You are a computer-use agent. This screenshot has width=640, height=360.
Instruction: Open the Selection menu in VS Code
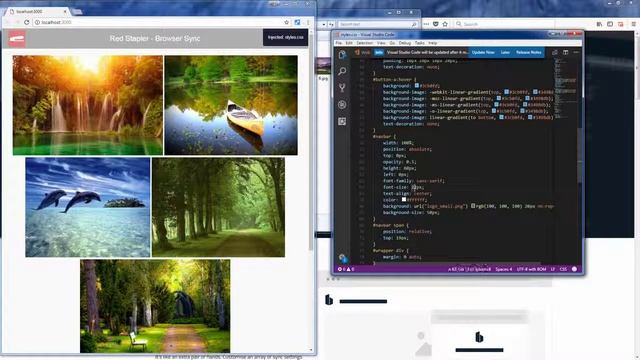point(364,43)
